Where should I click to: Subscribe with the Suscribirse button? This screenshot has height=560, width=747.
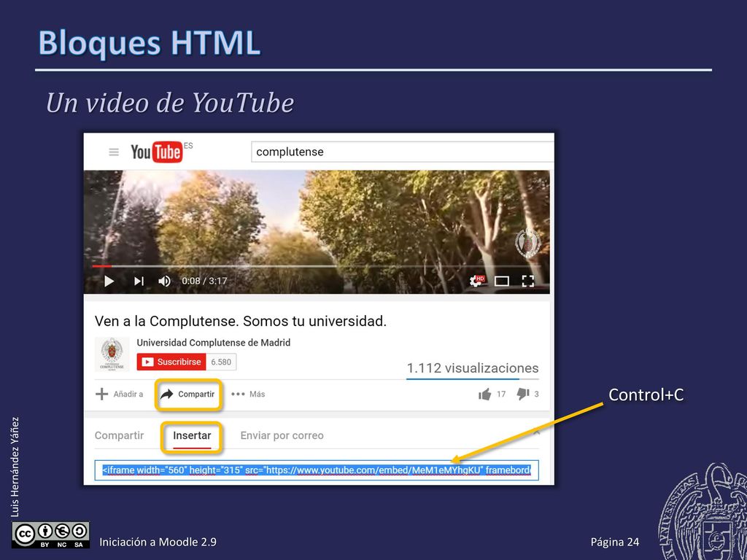coord(171,362)
